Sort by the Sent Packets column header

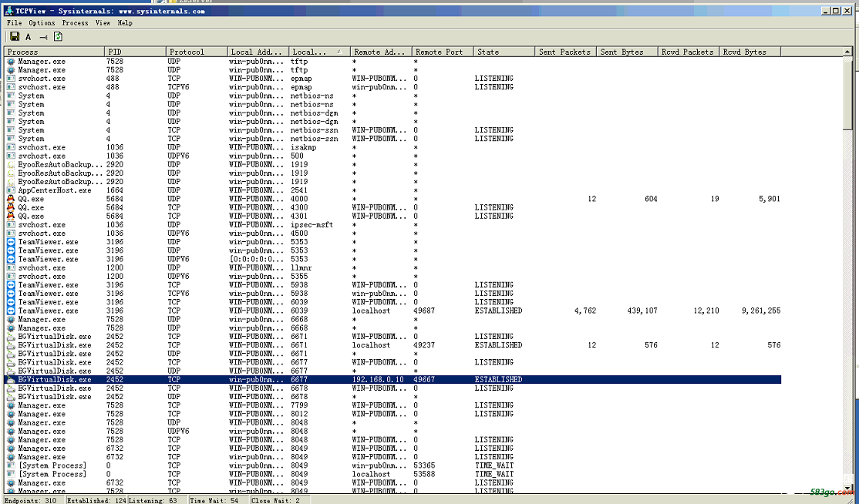565,52
